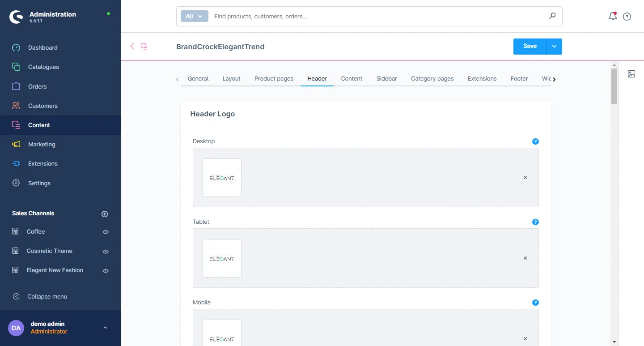Toggle visibility eye for Cosmetic Theme channel

106,252
